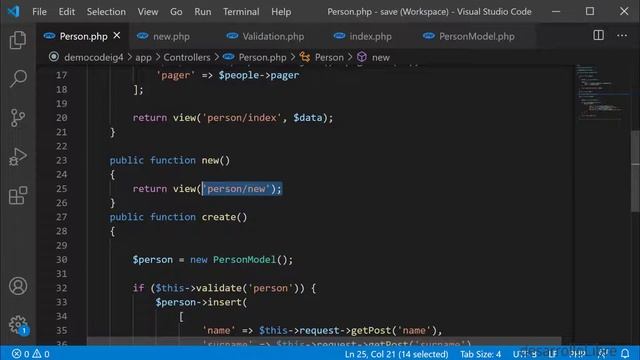The image size is (640, 360).
Task: Split the editor to the right
Action: 598,36
